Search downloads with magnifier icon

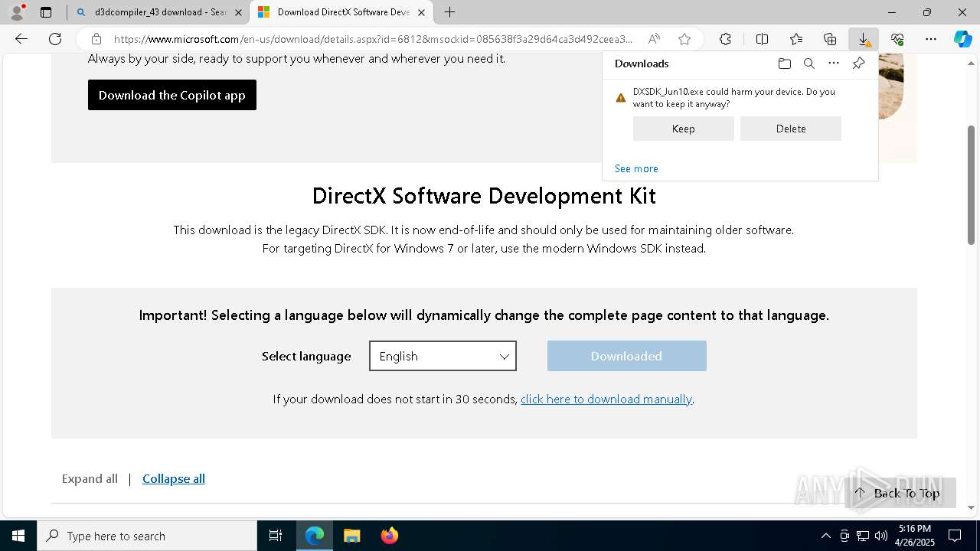click(808, 64)
